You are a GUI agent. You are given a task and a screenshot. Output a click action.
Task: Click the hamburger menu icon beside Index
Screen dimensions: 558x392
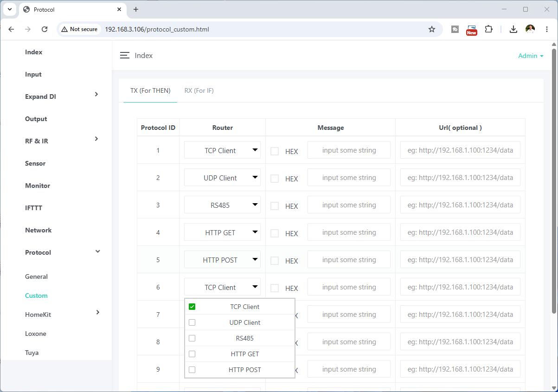point(124,56)
